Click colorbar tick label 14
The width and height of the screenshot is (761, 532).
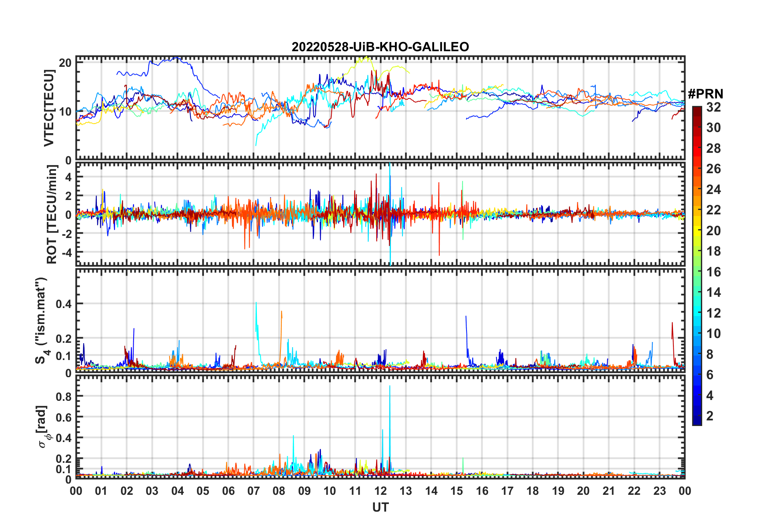click(x=713, y=292)
